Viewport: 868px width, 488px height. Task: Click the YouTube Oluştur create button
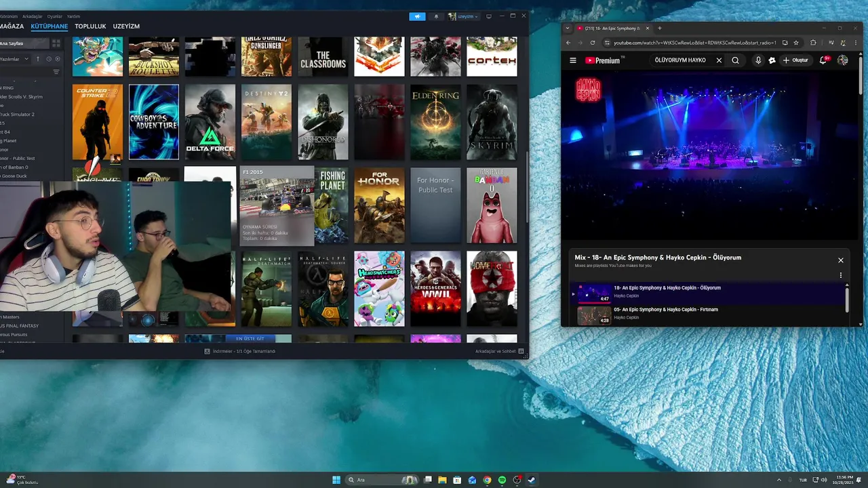[x=795, y=60]
